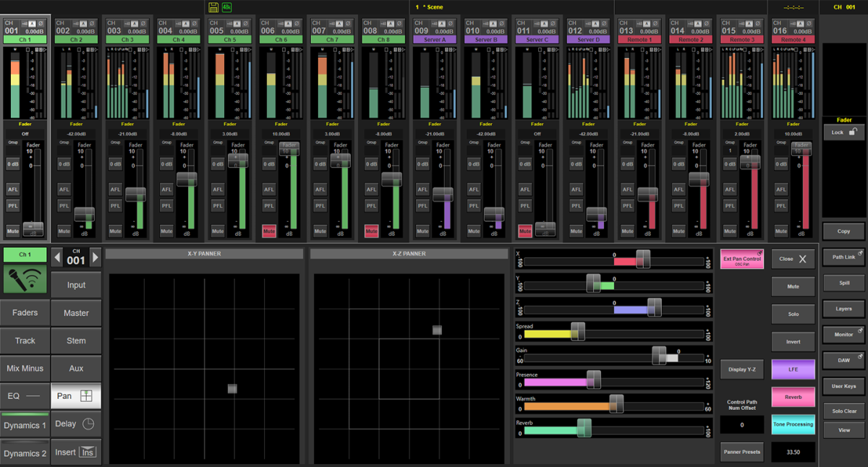Open the Layers panel
This screenshot has height=467, width=868.
pyautogui.click(x=843, y=309)
